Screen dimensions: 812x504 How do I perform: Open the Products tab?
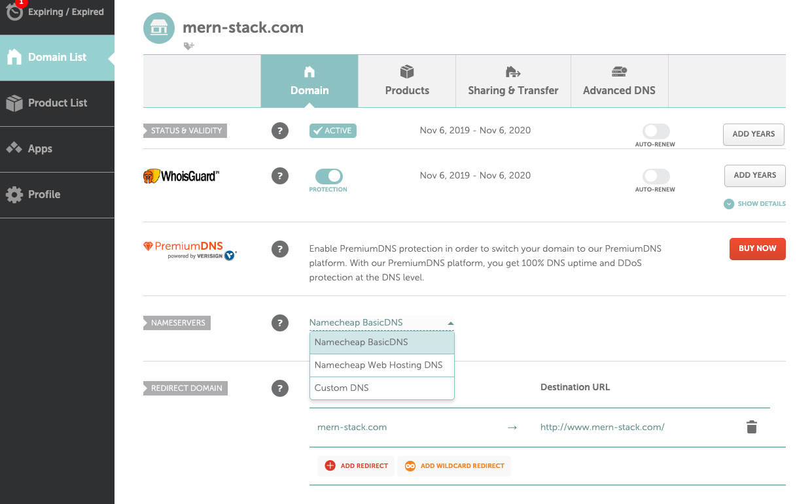[x=407, y=81]
